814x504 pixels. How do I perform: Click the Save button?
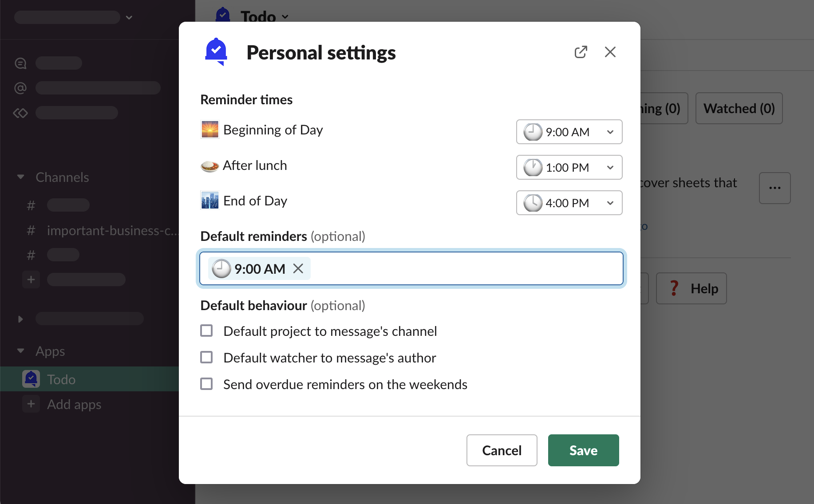[583, 450]
